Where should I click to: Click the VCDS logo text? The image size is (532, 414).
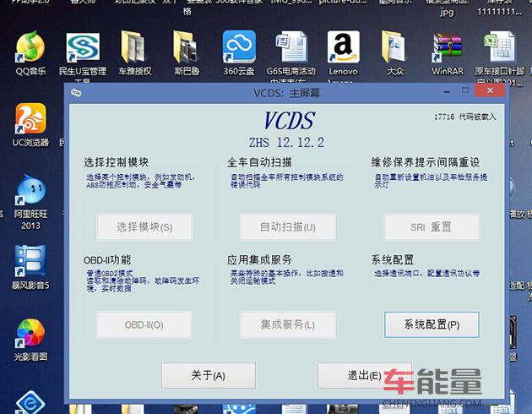(290, 121)
